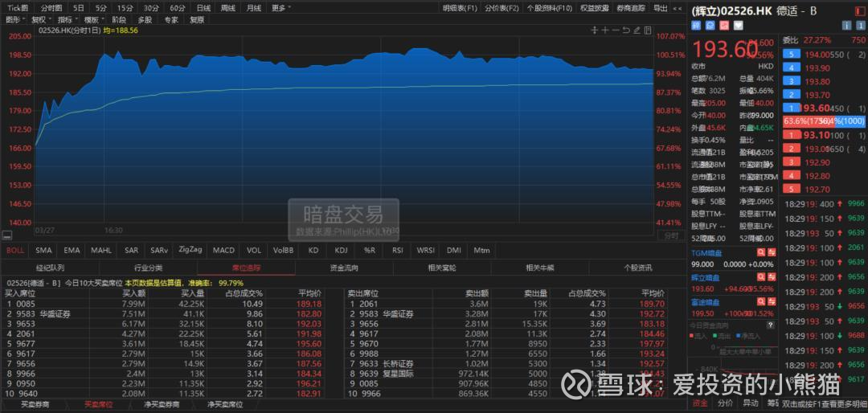Screen dimensions: 868x413
Task: Select the VOL indicator
Action: [254, 250]
